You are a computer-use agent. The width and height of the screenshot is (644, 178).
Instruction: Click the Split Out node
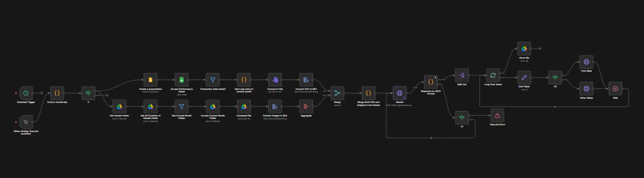pos(462,76)
